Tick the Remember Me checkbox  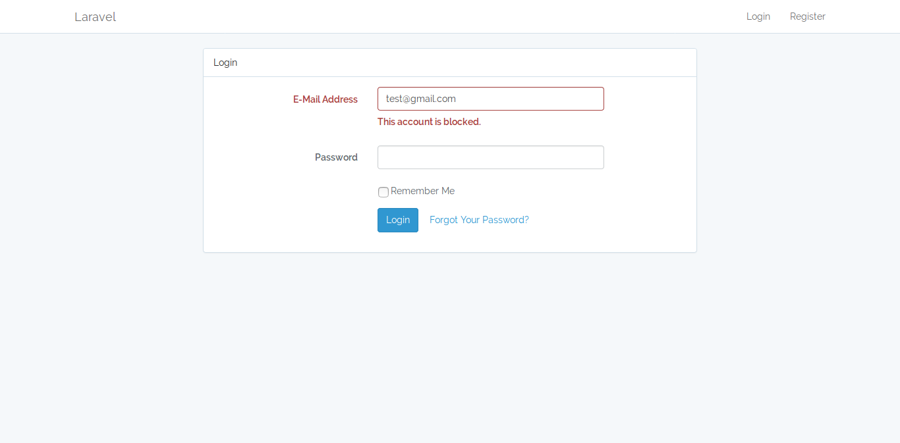(x=383, y=192)
